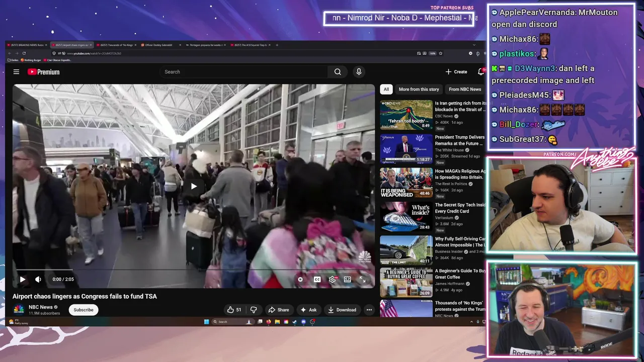
Task: Open video player settings gear
Action: pyautogui.click(x=332, y=280)
